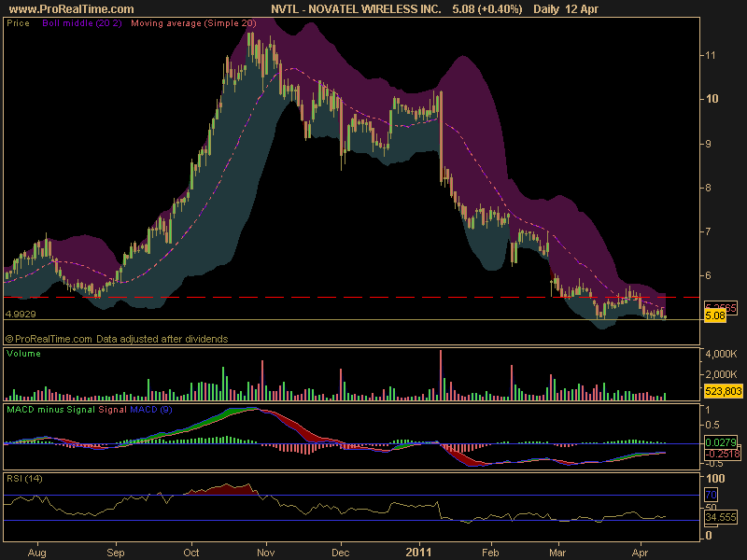Select the Volume panel label
The image size is (747, 560).
(23, 354)
